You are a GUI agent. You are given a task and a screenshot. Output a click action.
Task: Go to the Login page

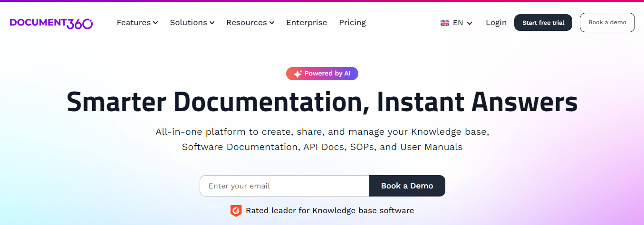pos(496,22)
